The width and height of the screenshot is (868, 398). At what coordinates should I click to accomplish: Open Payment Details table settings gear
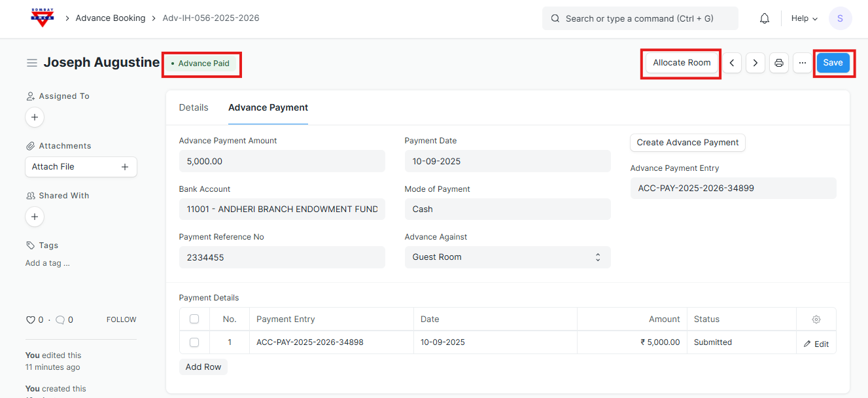tap(816, 319)
